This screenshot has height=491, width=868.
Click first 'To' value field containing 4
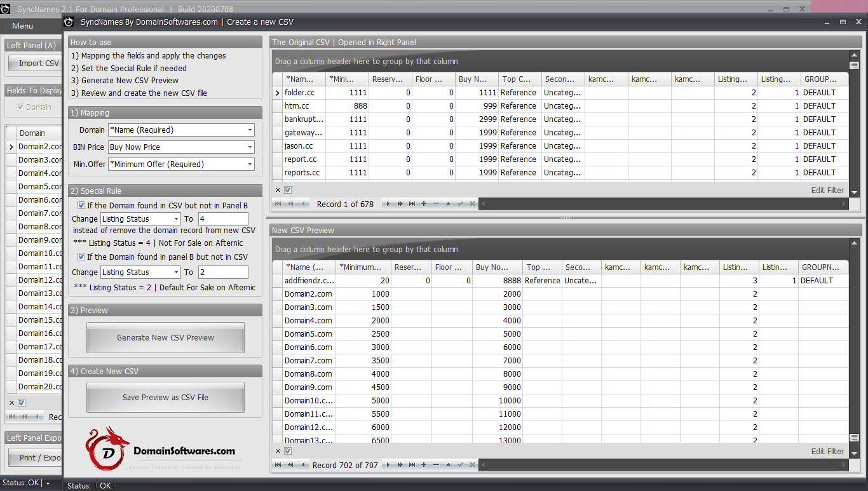[x=223, y=219]
